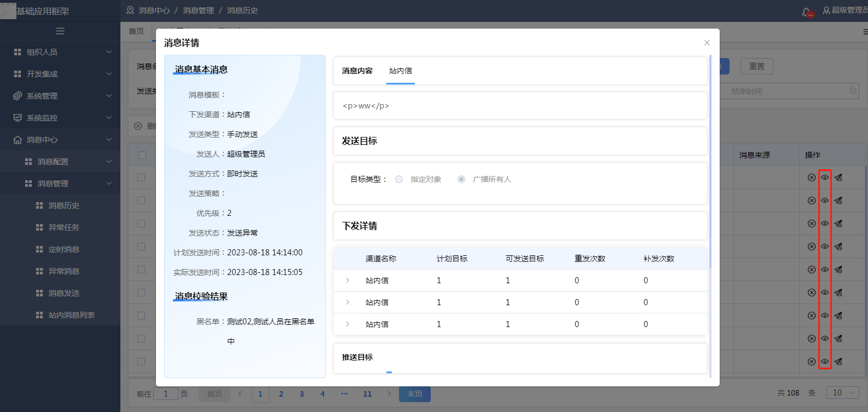Collapse the 消息中心 menu chevron

(109, 140)
